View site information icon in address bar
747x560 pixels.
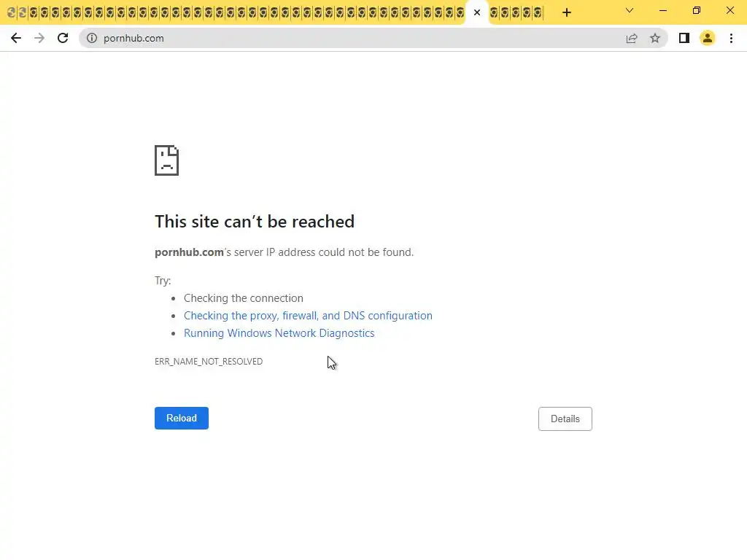(x=92, y=38)
